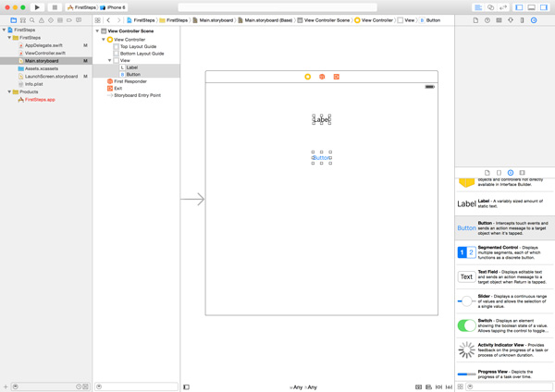Switch to the assistant editor
The height and width of the screenshot is (392, 555).
click(490, 7)
